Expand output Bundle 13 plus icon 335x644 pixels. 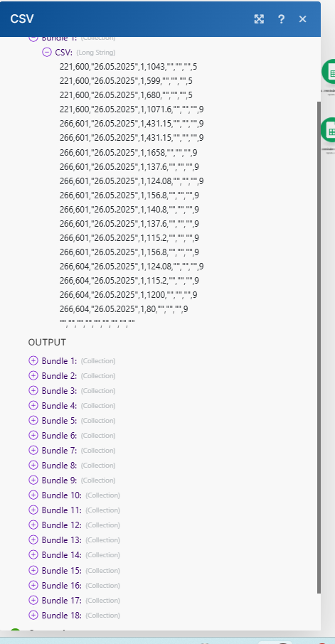[x=33, y=540]
